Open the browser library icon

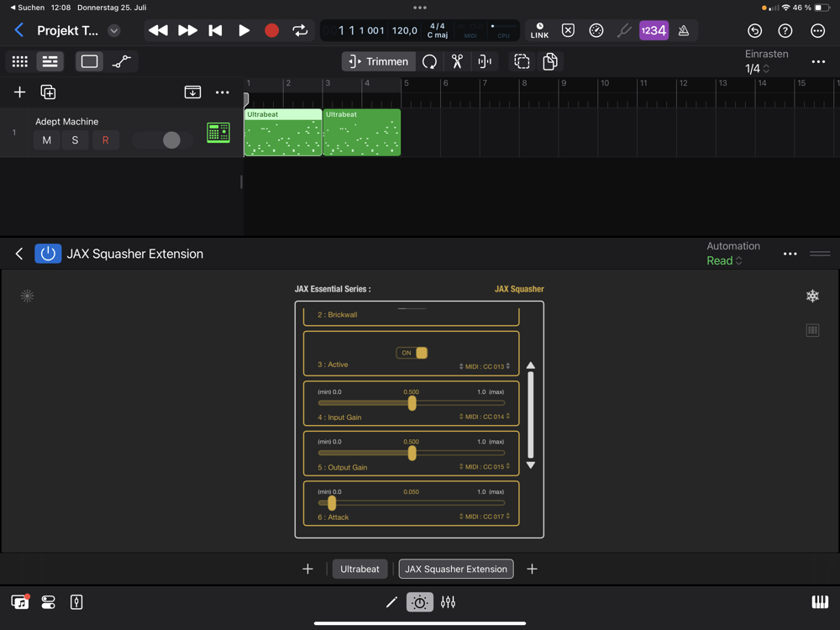point(20,602)
